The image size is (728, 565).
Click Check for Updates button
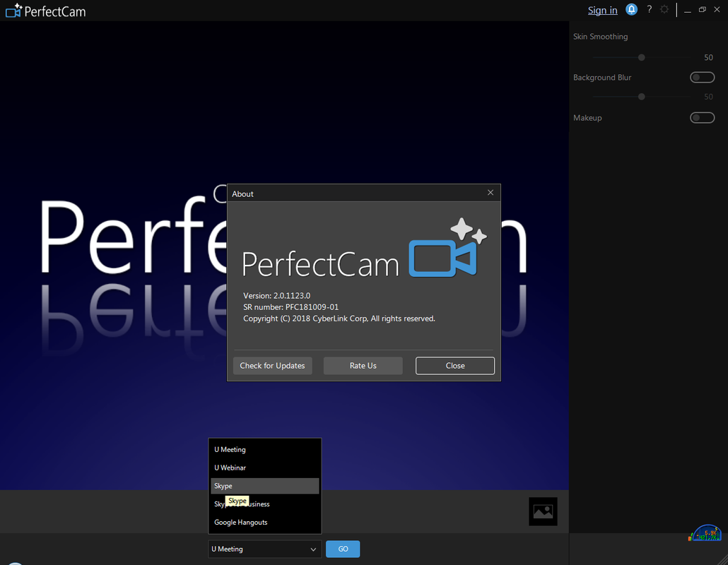click(x=273, y=366)
